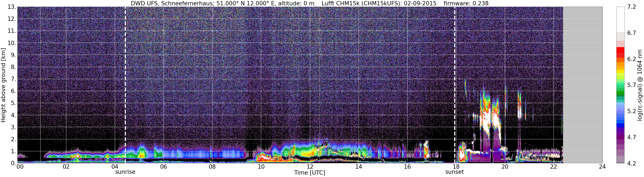Click the height tick label '11.'
This screenshot has width=644, height=177.
click(x=12, y=31)
